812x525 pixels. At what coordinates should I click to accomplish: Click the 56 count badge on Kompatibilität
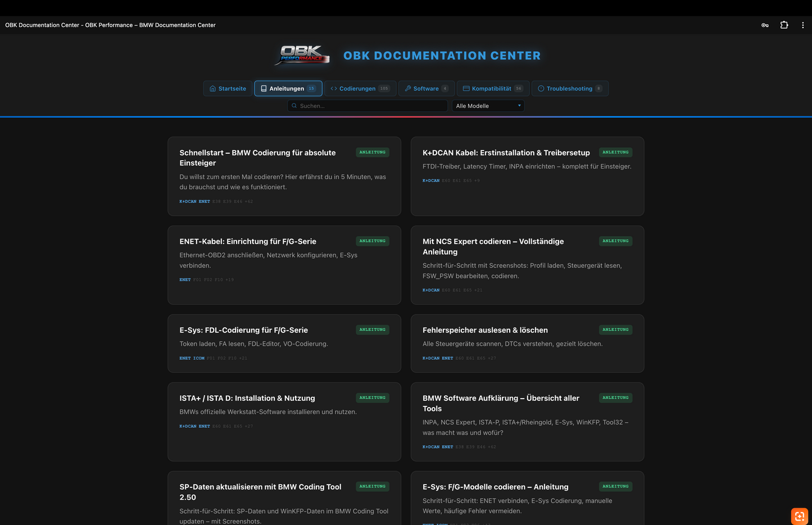(519, 89)
